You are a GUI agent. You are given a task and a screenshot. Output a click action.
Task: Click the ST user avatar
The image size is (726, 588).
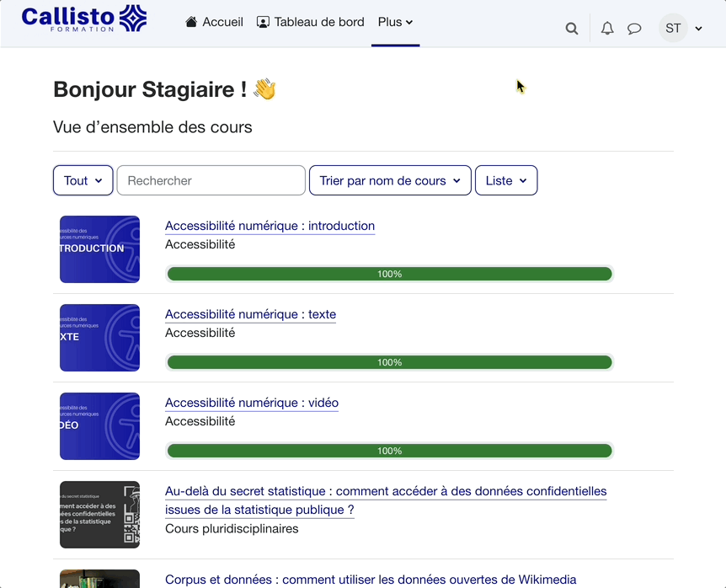(673, 29)
